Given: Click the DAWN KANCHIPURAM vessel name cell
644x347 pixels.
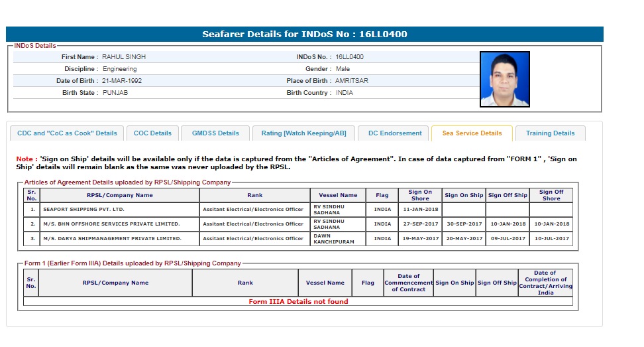Looking at the screenshot, I should click(338, 239).
